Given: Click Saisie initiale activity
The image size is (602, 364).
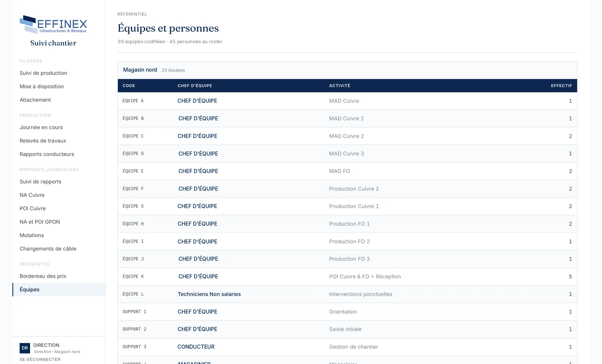Looking at the screenshot, I should click(x=345, y=329).
